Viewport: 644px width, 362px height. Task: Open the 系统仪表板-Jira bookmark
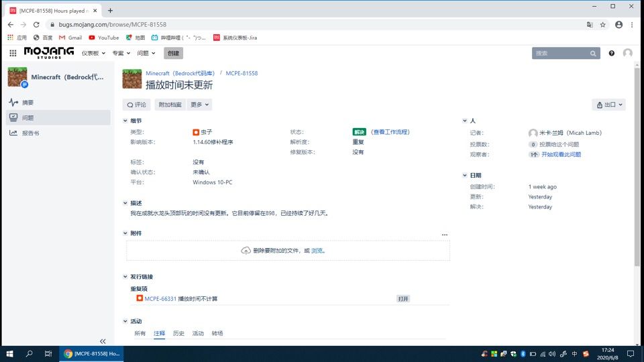tap(235, 38)
